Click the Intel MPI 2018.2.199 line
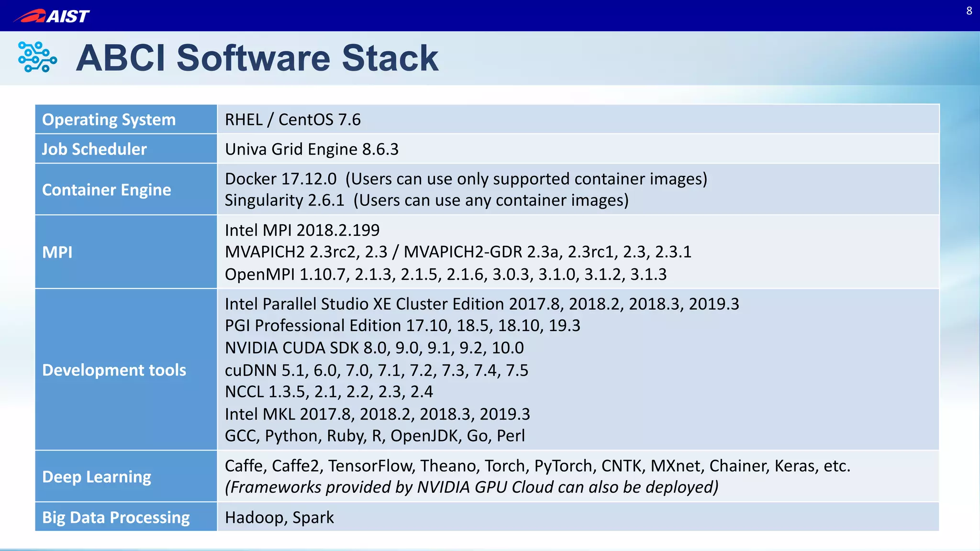This screenshot has height=551, width=980. [x=302, y=230]
